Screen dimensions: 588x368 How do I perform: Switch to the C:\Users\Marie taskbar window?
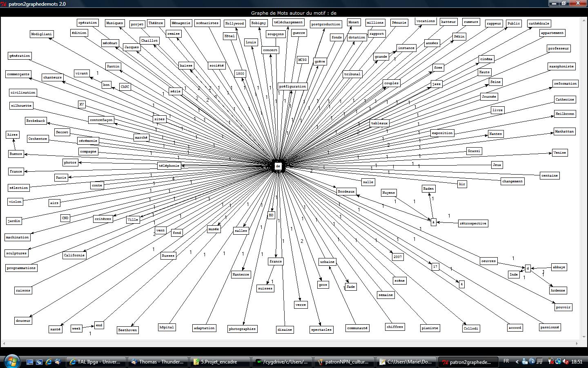pos(406,362)
